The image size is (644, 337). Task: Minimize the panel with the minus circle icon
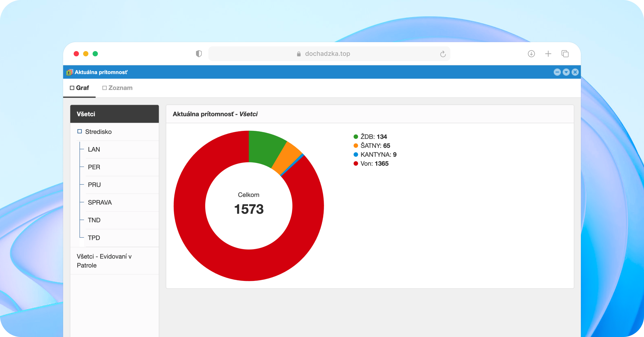pyautogui.click(x=557, y=72)
